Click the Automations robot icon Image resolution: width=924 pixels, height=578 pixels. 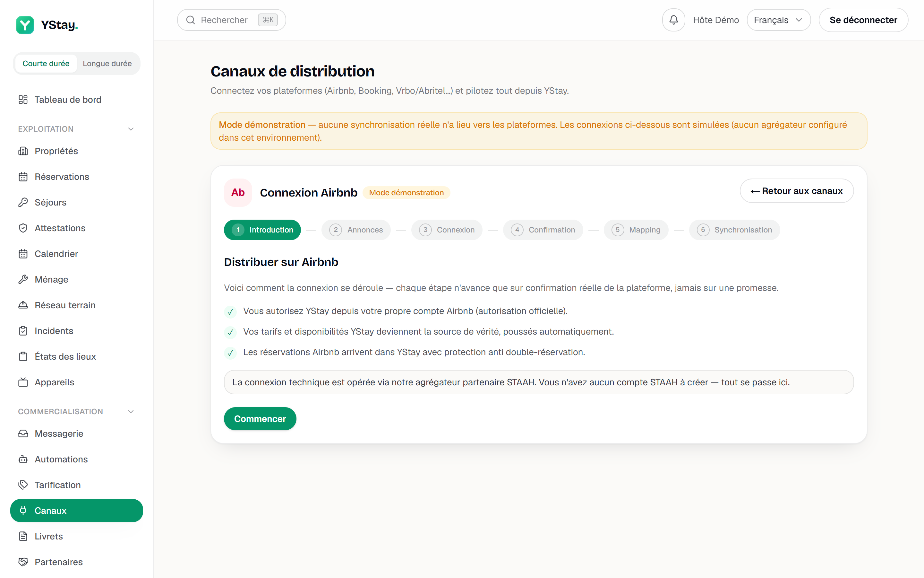[x=23, y=459]
